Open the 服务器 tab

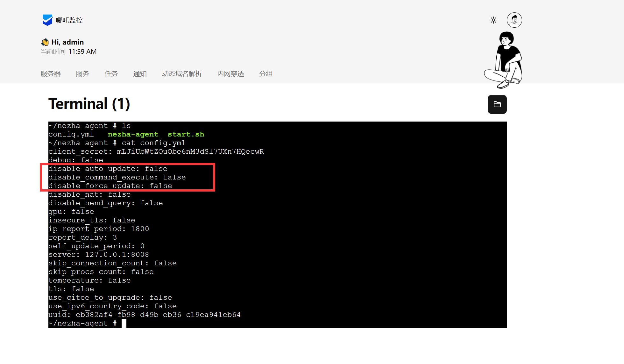(50, 74)
